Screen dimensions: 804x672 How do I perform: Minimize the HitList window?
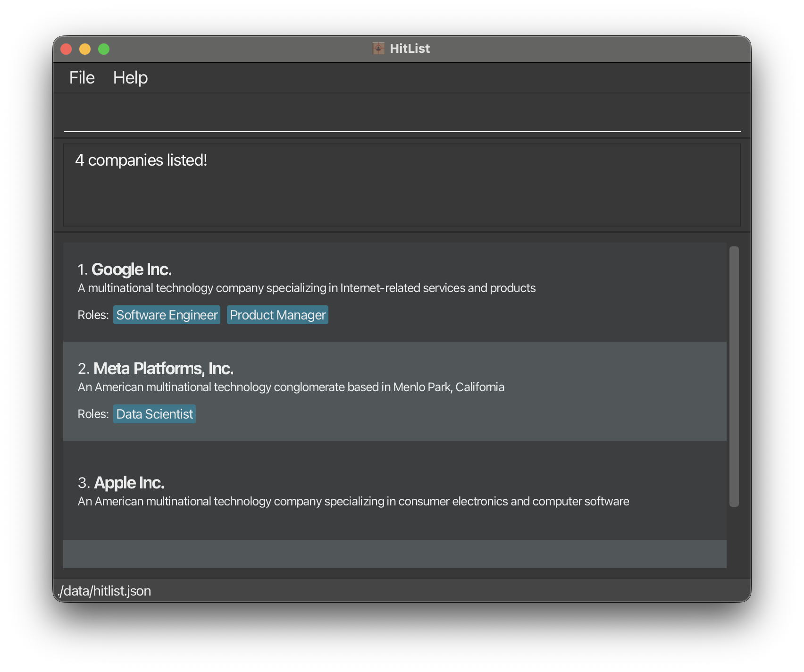click(85, 49)
